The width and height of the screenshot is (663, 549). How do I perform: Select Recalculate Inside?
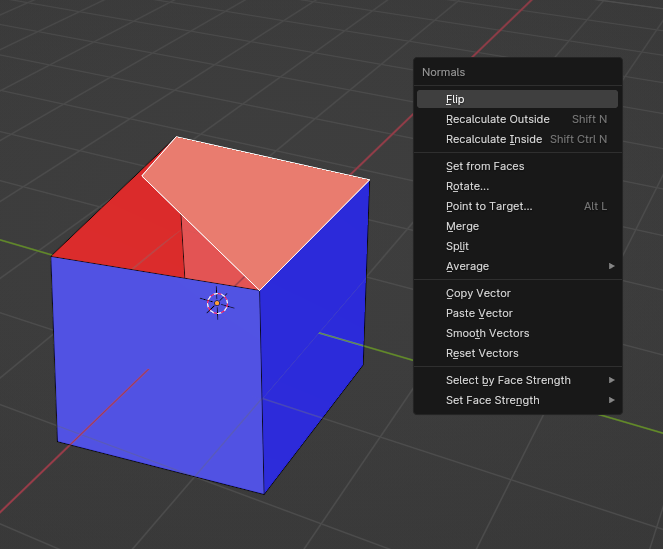517,139
